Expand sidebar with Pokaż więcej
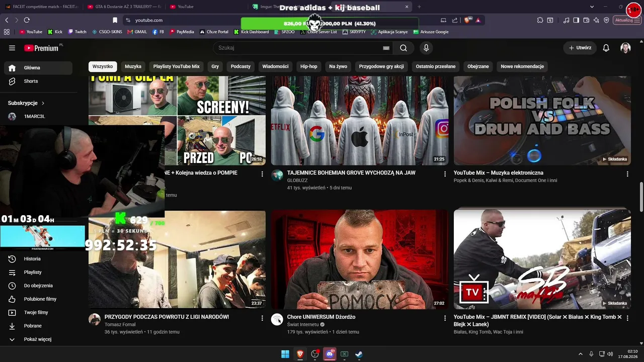The height and width of the screenshot is (362, 644). 38,339
